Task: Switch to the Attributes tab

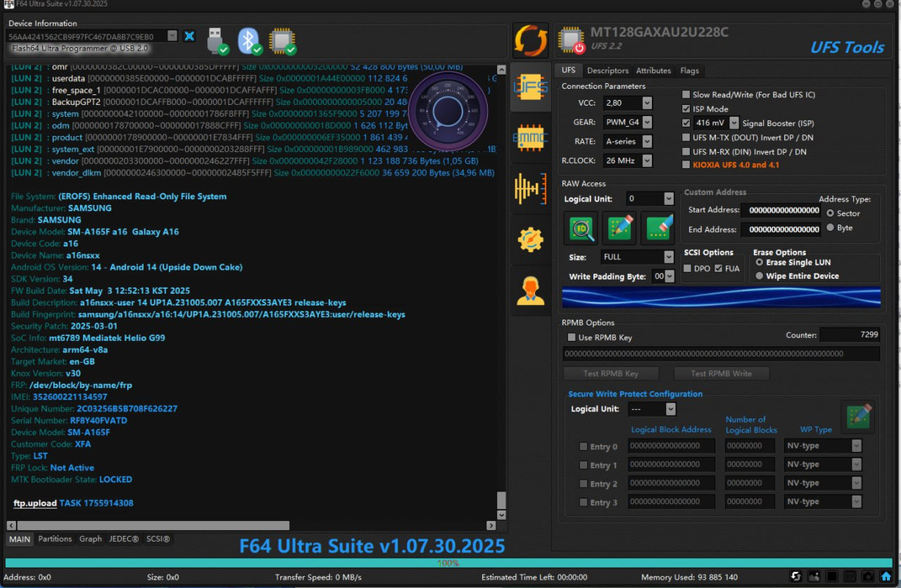Action: point(653,71)
